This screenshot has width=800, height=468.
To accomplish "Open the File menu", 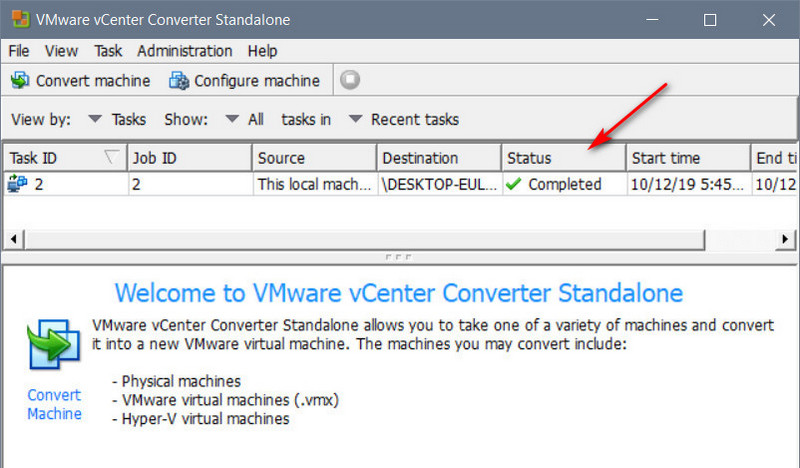I will 19,51.
